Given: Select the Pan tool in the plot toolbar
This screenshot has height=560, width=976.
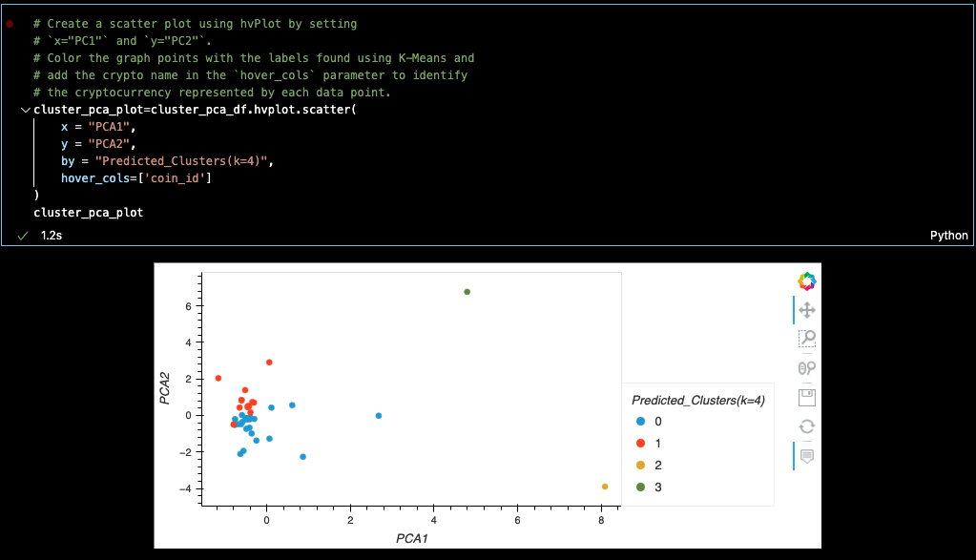Looking at the screenshot, I should click(x=806, y=310).
